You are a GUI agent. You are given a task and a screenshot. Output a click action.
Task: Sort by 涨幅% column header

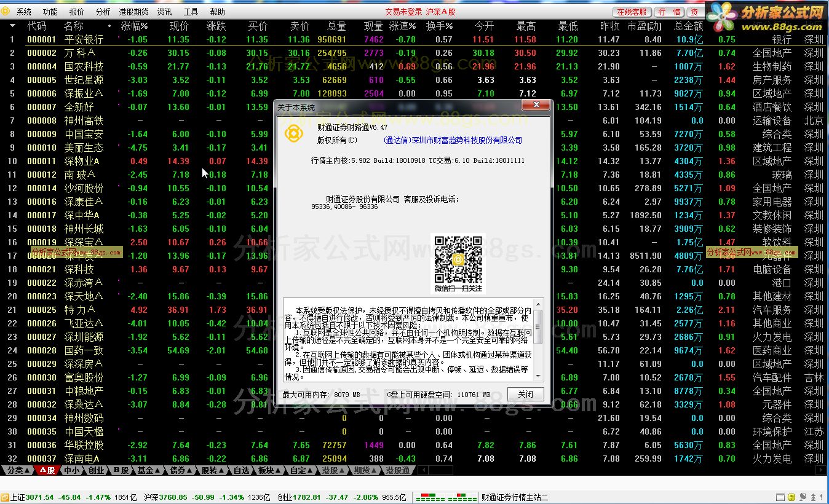[x=135, y=26]
